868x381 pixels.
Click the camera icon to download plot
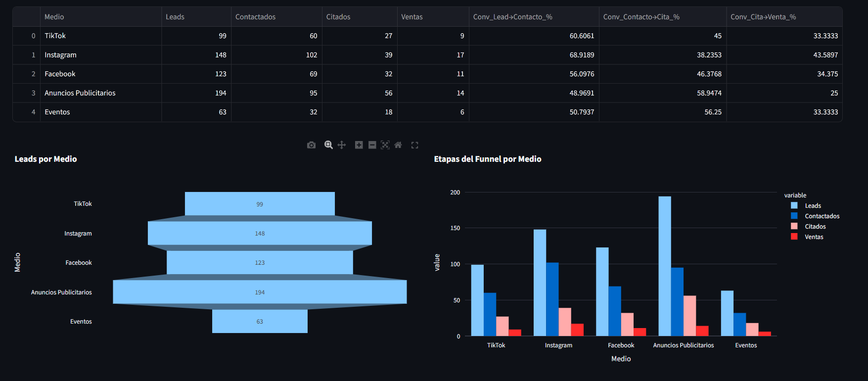(x=311, y=145)
